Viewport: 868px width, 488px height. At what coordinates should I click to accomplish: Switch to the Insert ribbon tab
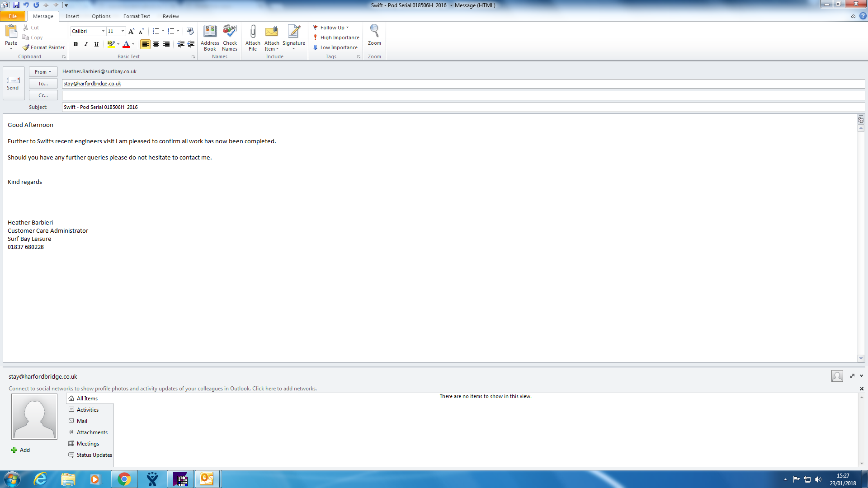coord(72,16)
